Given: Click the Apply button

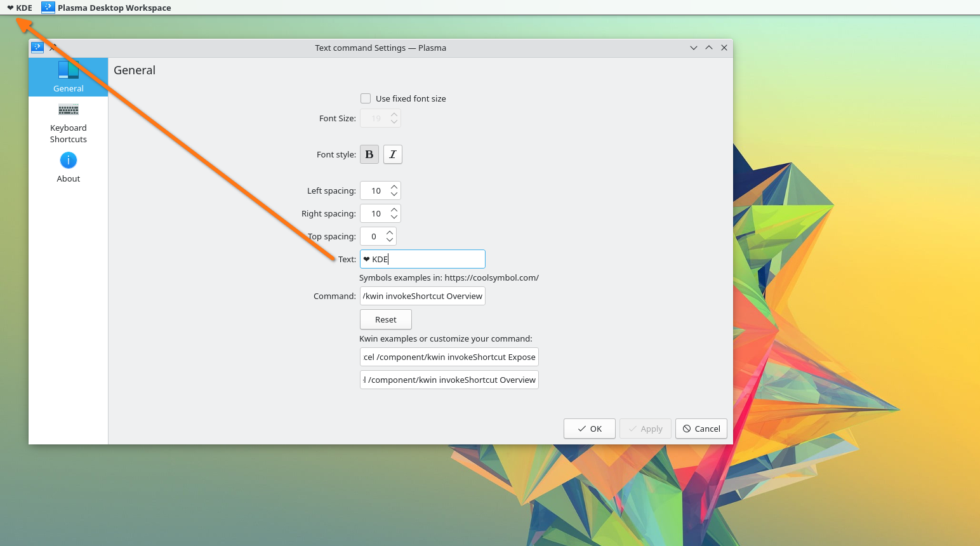Looking at the screenshot, I should (x=646, y=429).
